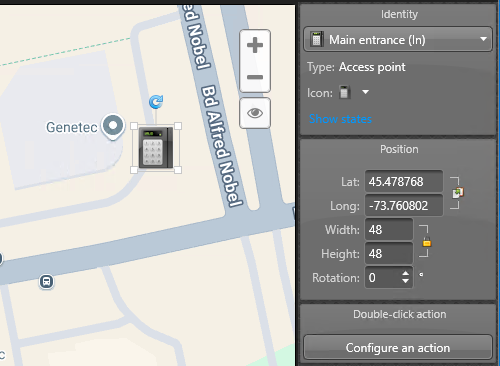The image size is (500, 366).
Task: Click the Height input field
Action: [389, 254]
